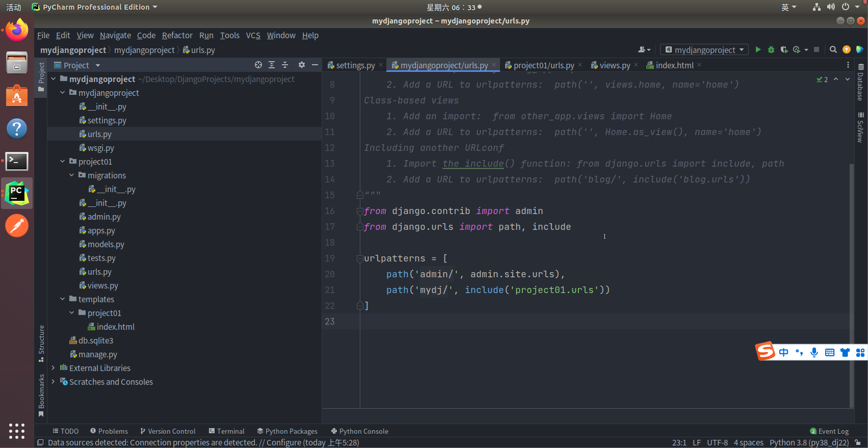The height and width of the screenshot is (448, 868).
Task: Collapse templates folder in tree
Action: click(62, 299)
